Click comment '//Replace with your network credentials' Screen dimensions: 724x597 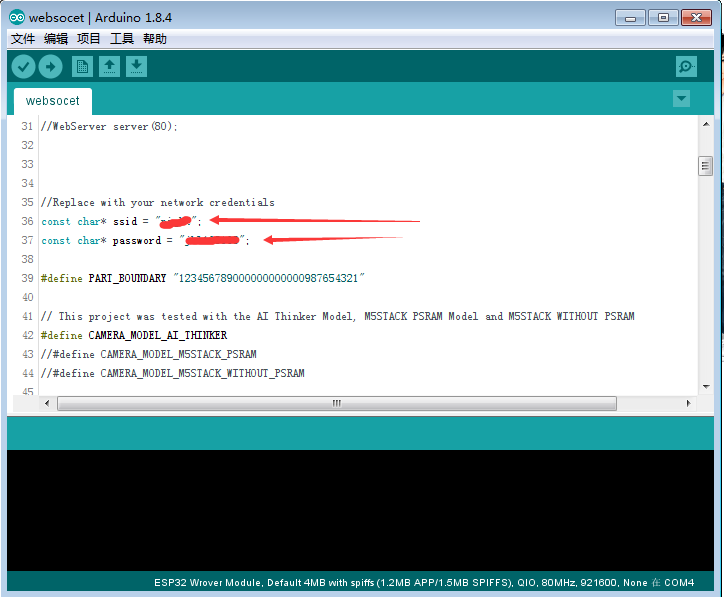click(157, 203)
